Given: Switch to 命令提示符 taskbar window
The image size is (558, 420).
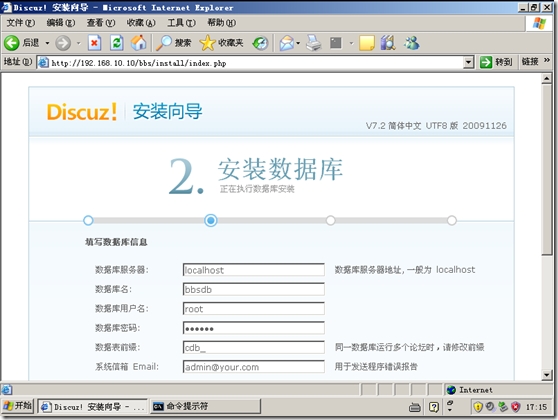Looking at the screenshot, I should (x=205, y=406).
